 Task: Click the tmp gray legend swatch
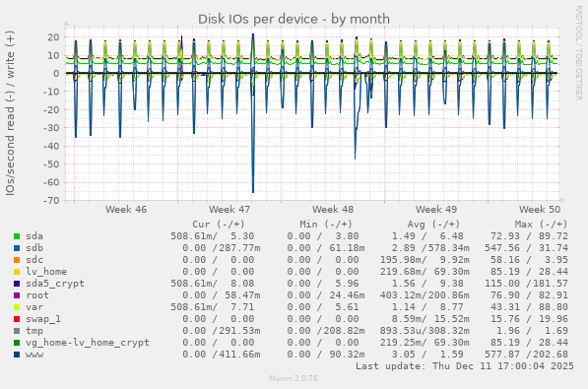[x=17, y=331]
